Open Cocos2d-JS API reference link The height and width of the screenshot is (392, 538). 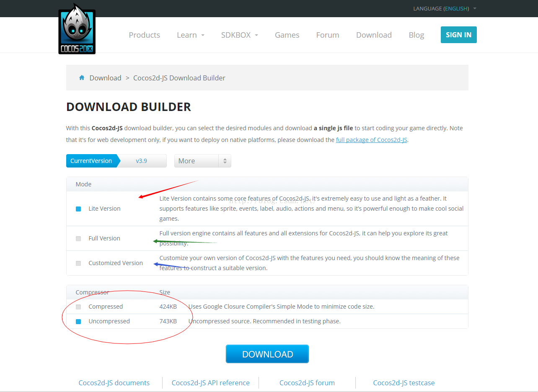pyautogui.click(x=211, y=383)
